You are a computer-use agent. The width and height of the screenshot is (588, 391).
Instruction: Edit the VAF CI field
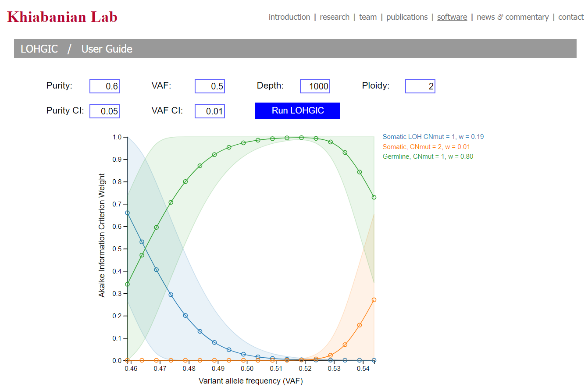click(x=210, y=111)
